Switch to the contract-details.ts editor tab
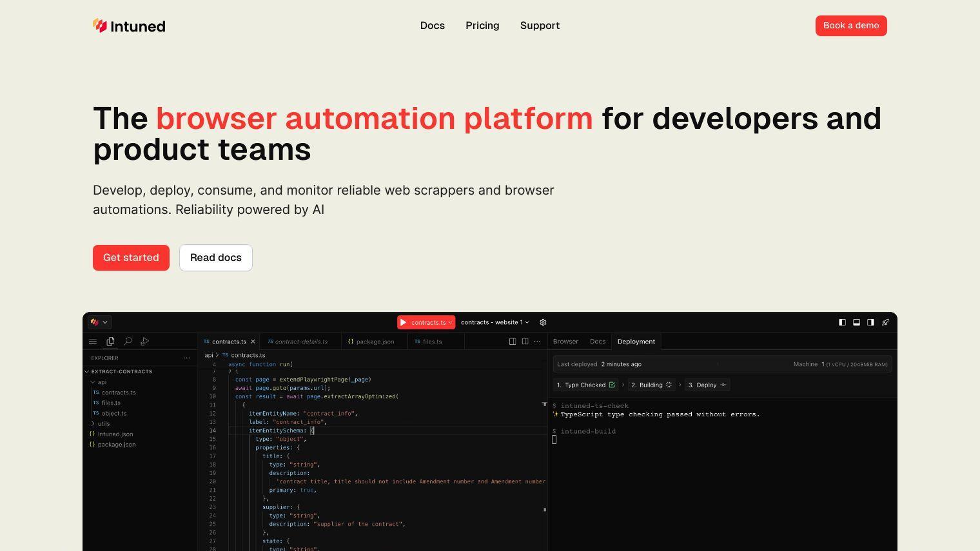The image size is (980, 551). pos(301,342)
